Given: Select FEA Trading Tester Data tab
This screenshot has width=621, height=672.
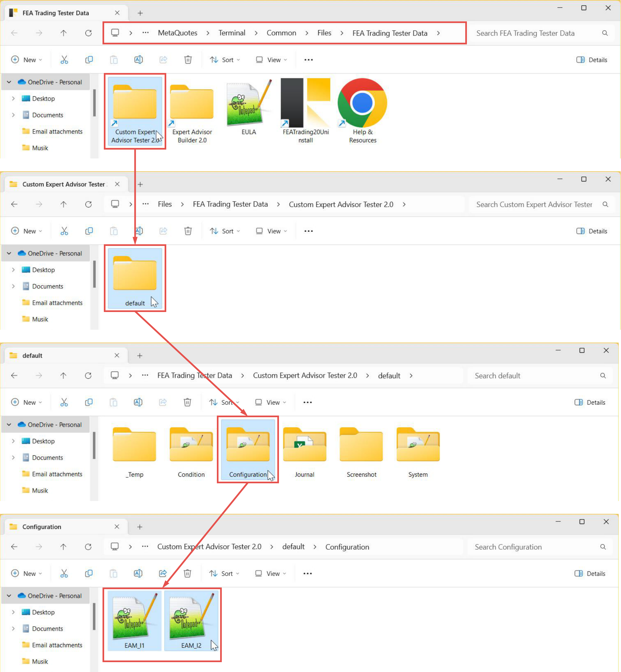Looking at the screenshot, I should (65, 13).
